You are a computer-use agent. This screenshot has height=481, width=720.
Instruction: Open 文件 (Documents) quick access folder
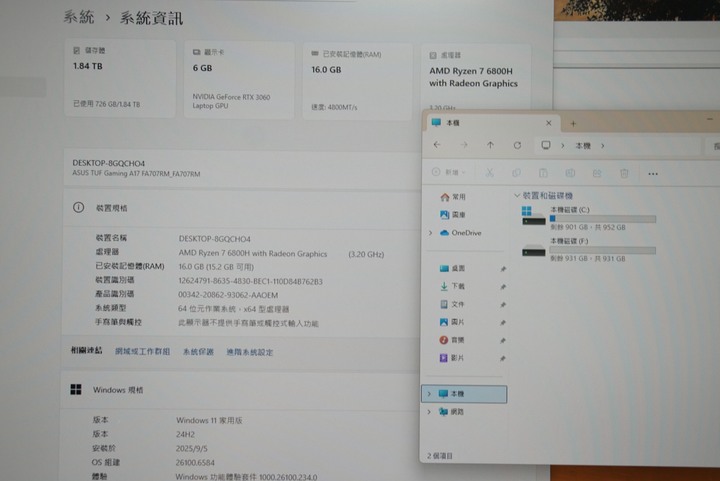click(x=452, y=304)
